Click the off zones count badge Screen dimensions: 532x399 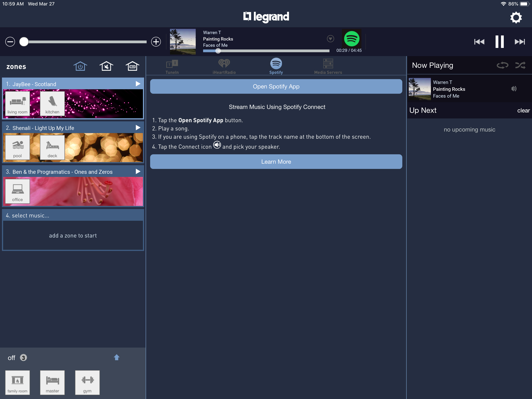pyautogui.click(x=23, y=358)
